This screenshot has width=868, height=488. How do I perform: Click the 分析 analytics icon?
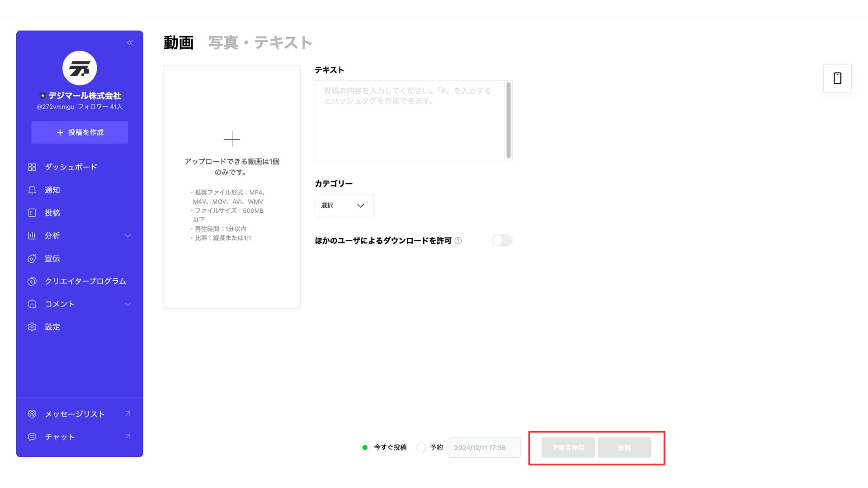(31, 235)
